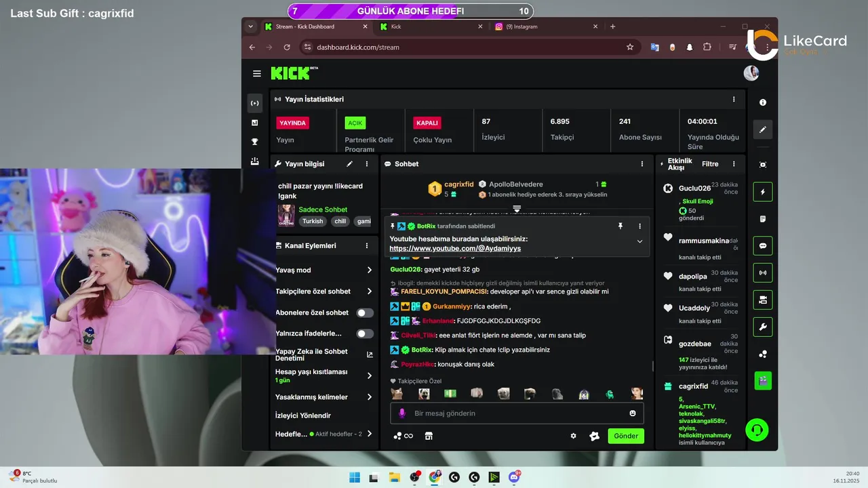Click the Bir mesaj gönderin input field
Viewport: 868px width, 488px height.
point(517,413)
